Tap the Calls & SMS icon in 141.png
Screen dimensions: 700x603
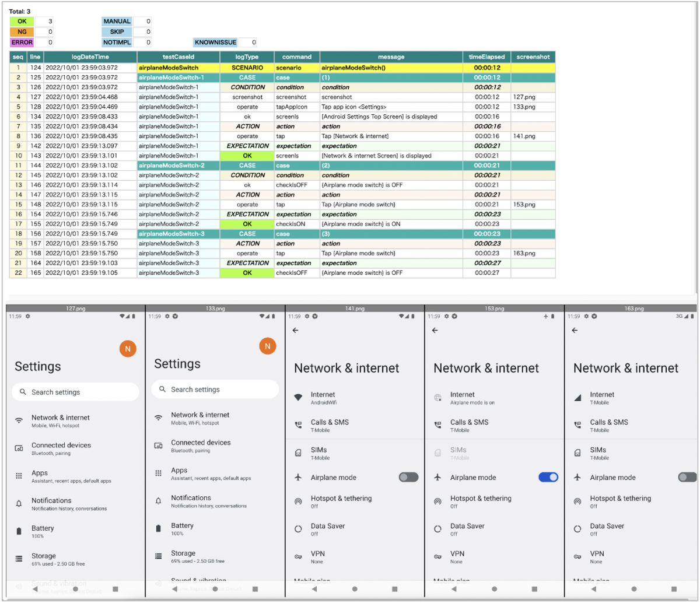(298, 425)
